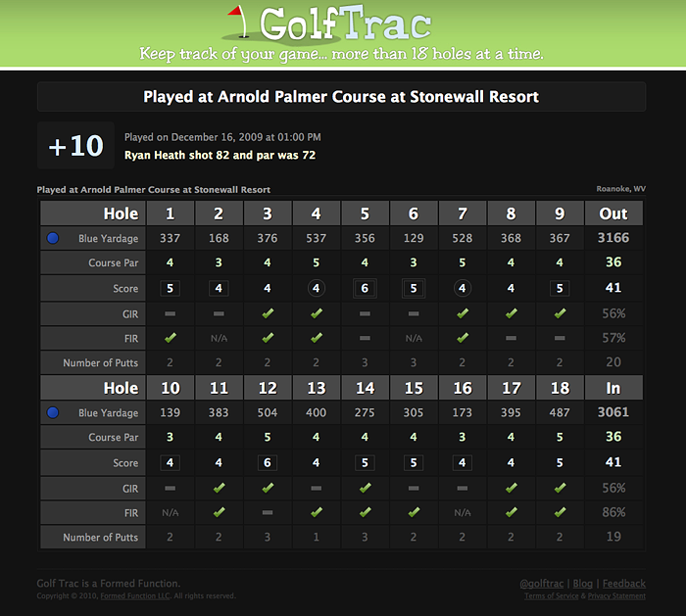Viewport: 686px width, 616px height.
Task: Click the GolfTrac logo with red flag
Action: coord(328,24)
